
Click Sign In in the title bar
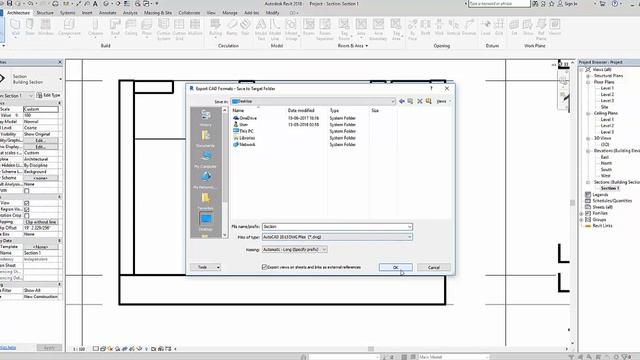(x=568, y=4)
